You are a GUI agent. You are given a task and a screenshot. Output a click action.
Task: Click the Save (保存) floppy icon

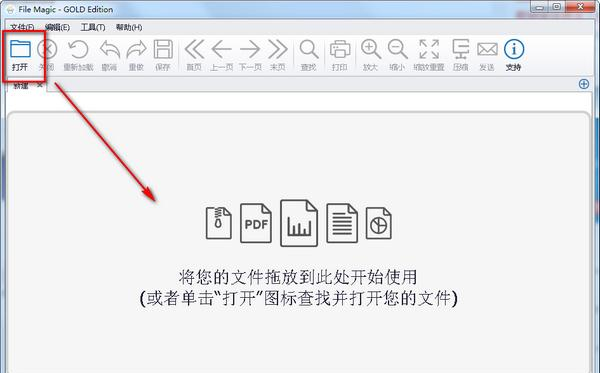pyautogui.click(x=163, y=49)
